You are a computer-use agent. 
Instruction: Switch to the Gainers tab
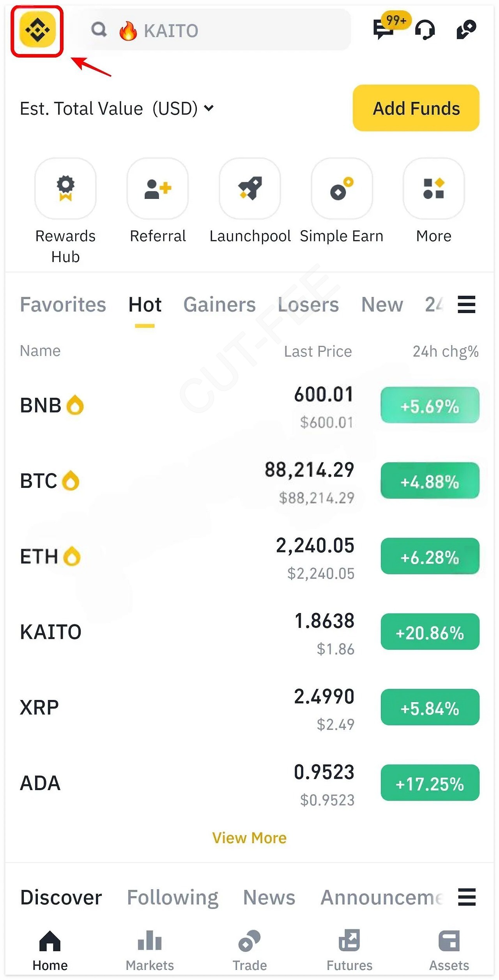coord(219,305)
